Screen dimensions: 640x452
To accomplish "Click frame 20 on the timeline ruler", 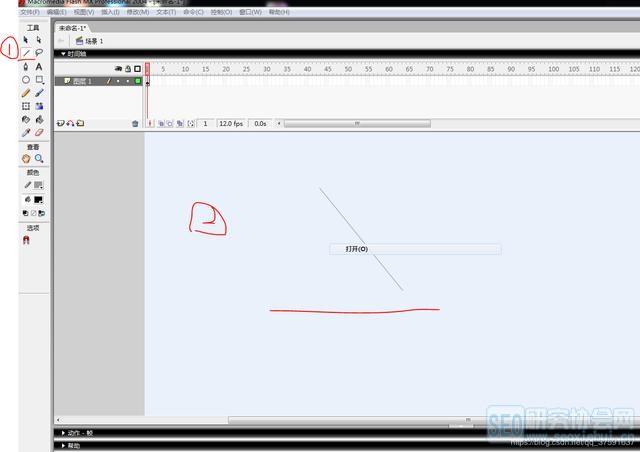I will point(226,69).
